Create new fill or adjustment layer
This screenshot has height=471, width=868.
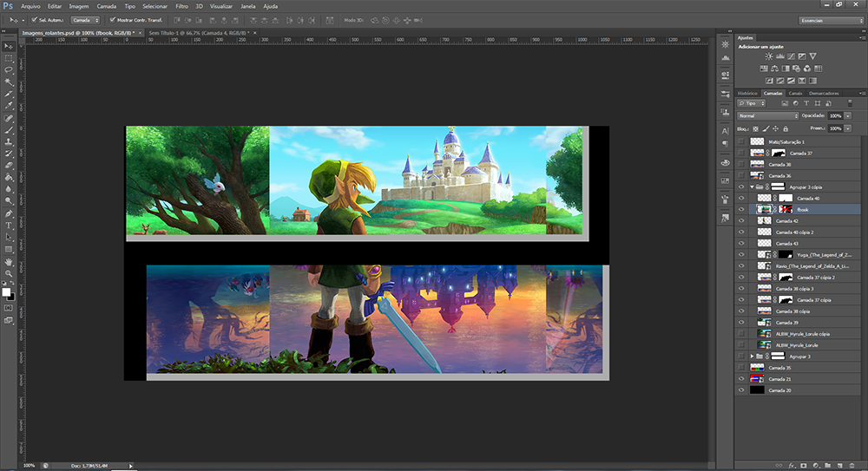click(x=816, y=466)
